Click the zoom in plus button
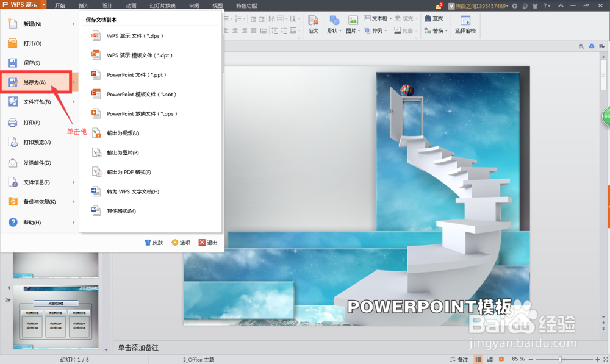The height and width of the screenshot is (364, 610). click(598, 359)
